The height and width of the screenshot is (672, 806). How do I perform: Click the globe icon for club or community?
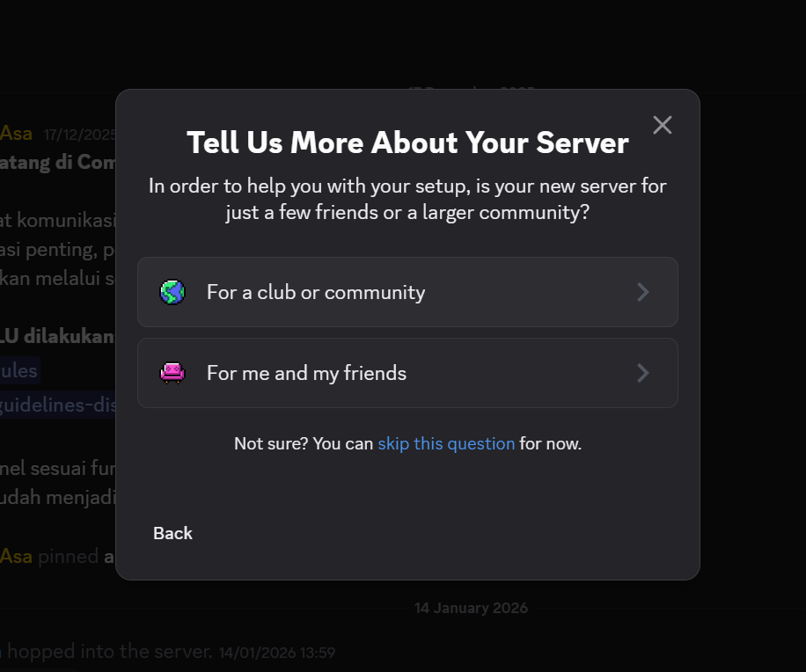(172, 292)
